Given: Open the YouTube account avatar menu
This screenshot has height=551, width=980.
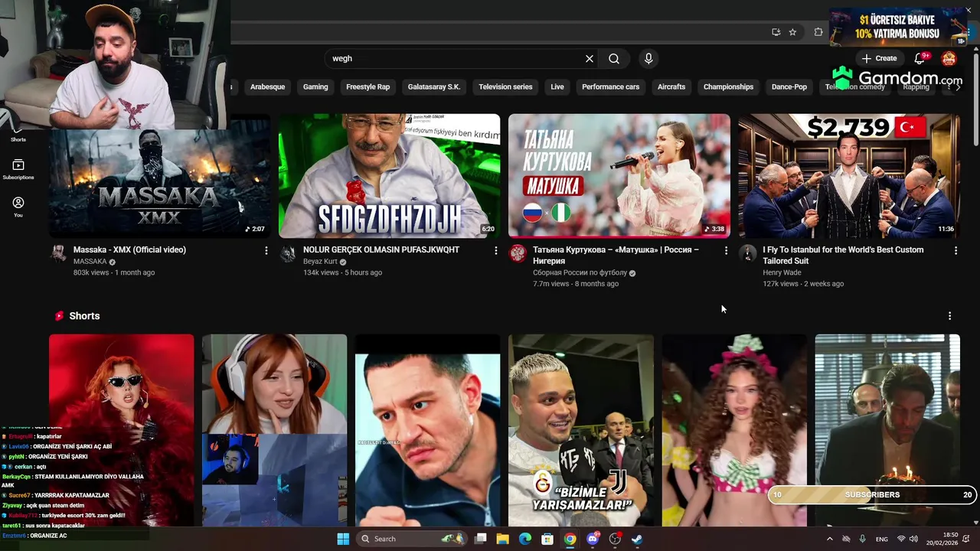Looking at the screenshot, I should [949, 59].
